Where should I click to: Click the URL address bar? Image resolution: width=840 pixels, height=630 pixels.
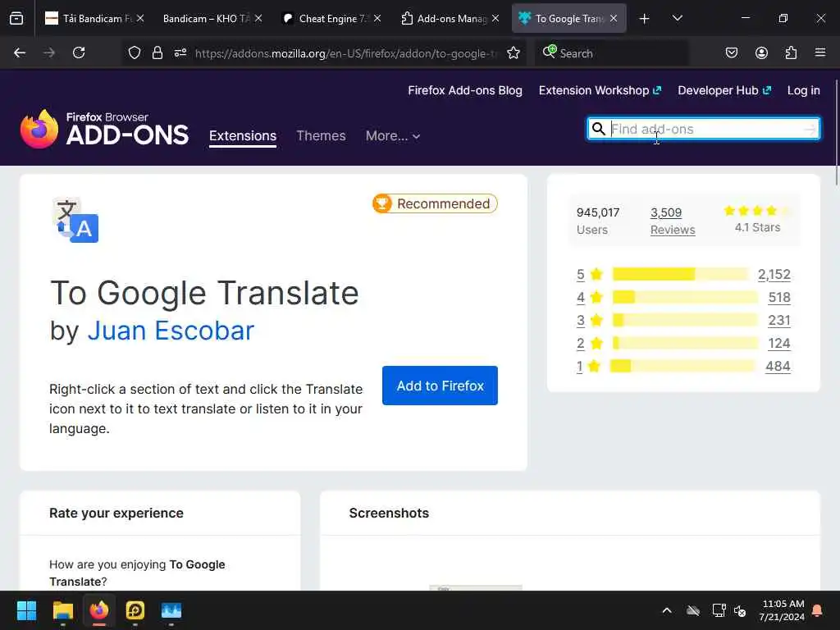pyautogui.click(x=345, y=53)
